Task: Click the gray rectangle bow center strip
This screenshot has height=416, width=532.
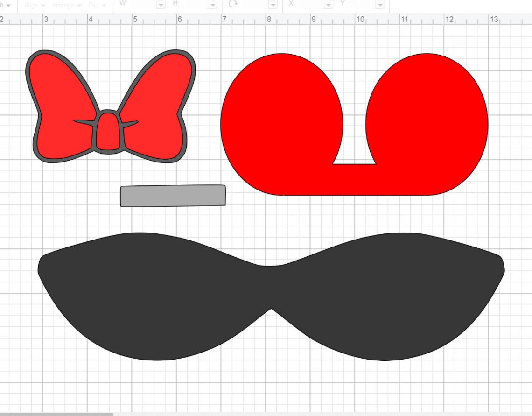Action: point(173,195)
